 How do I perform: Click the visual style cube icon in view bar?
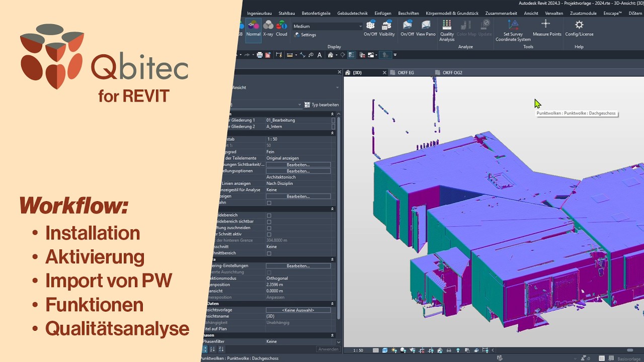[385, 350]
